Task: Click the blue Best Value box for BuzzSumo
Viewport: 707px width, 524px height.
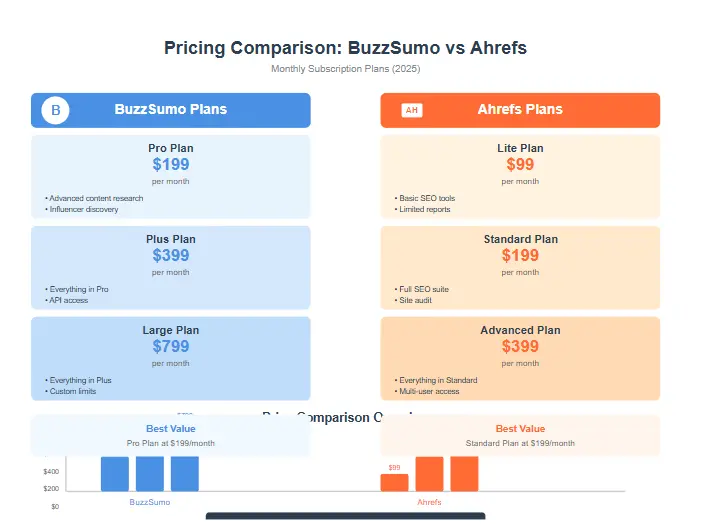Action: (x=171, y=435)
